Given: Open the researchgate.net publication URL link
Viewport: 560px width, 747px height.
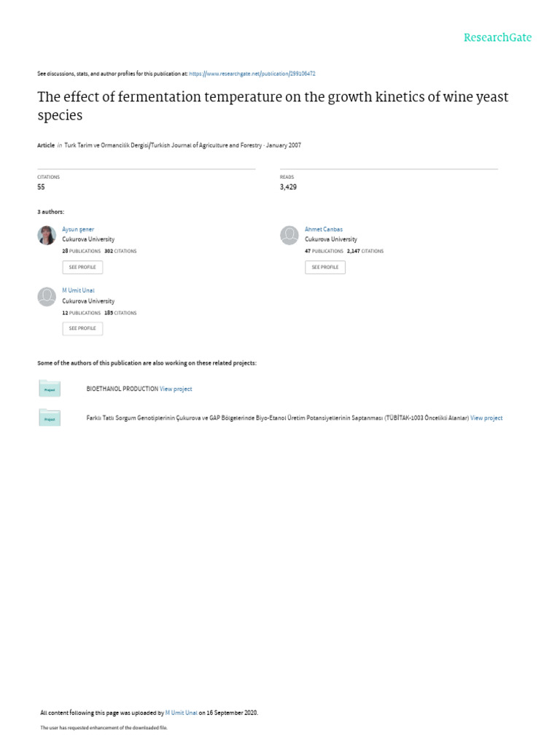Looking at the screenshot, I should 252,74.
